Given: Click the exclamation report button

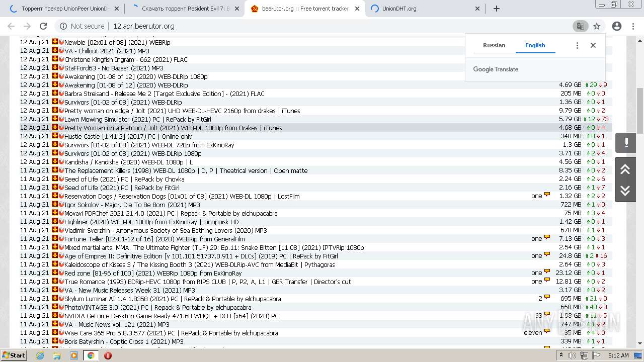Looking at the screenshot, I should pos(626,143).
